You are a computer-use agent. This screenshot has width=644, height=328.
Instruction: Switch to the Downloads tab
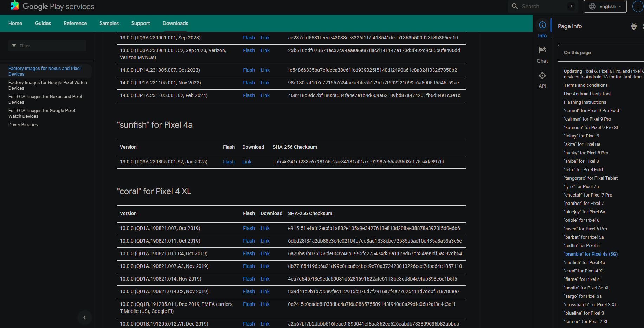(175, 23)
